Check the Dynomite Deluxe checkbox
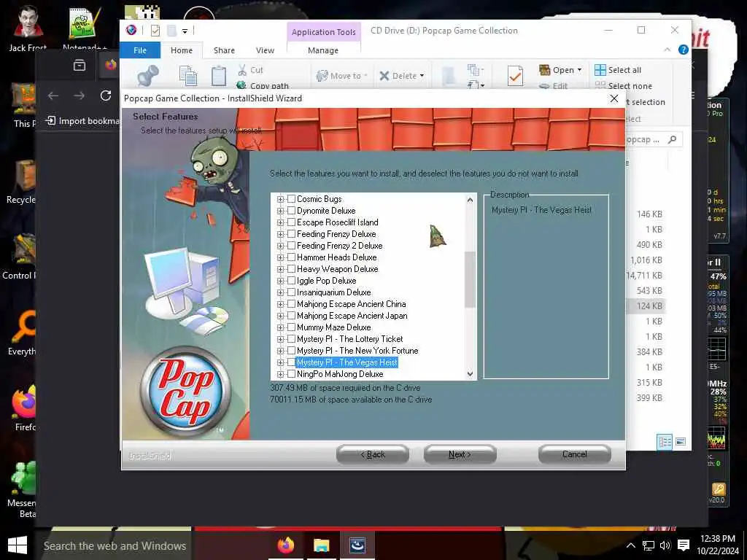This screenshot has width=747, height=560. click(291, 211)
